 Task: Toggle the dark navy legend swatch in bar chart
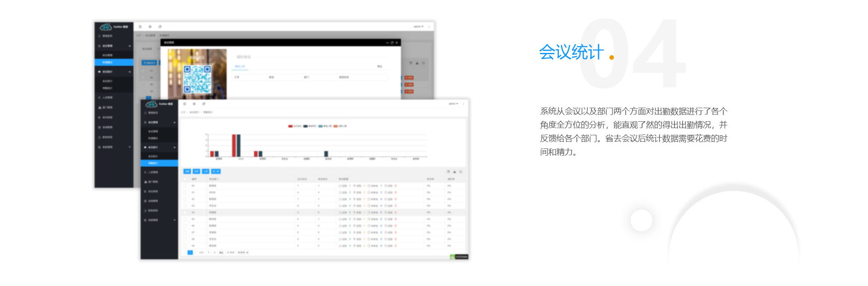pyautogui.click(x=306, y=126)
